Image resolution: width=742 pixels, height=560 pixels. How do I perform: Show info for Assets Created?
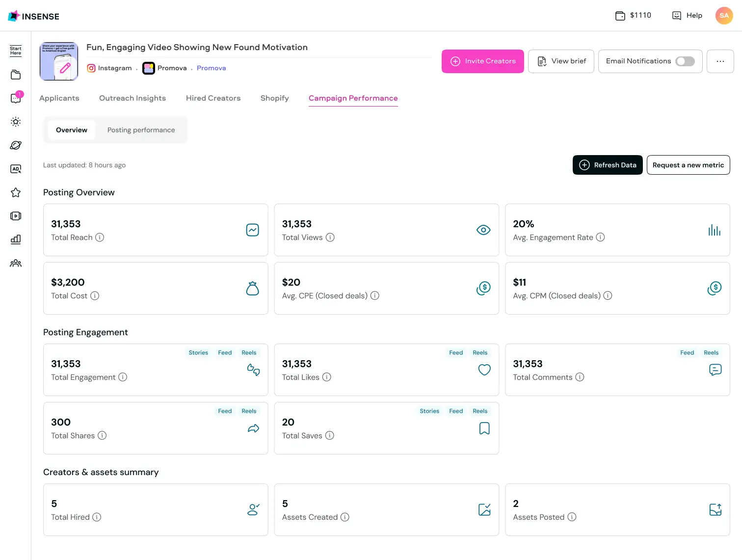345,517
